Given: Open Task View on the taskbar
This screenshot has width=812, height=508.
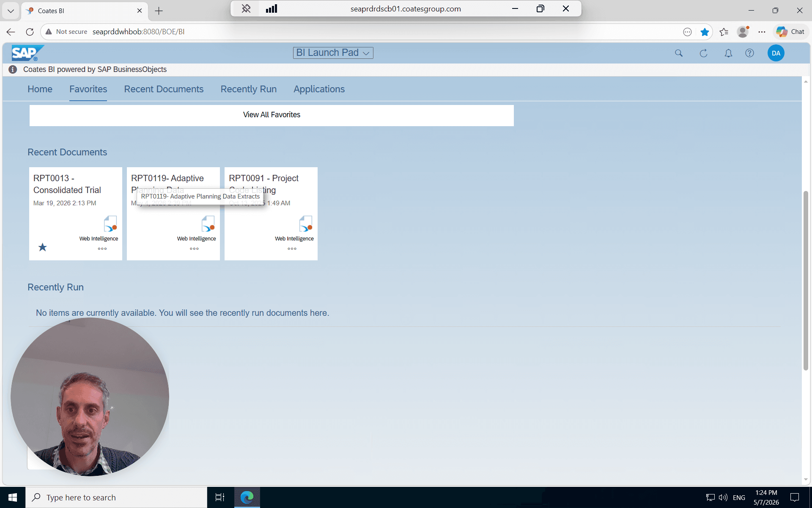Looking at the screenshot, I should point(220,497).
